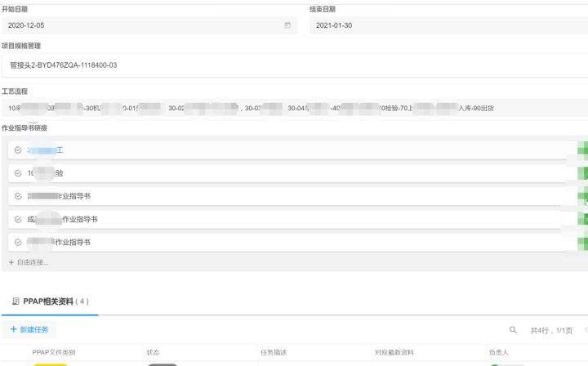Click the 工艺流程 process flow field
This screenshot has width=588, height=366.
[x=295, y=108]
